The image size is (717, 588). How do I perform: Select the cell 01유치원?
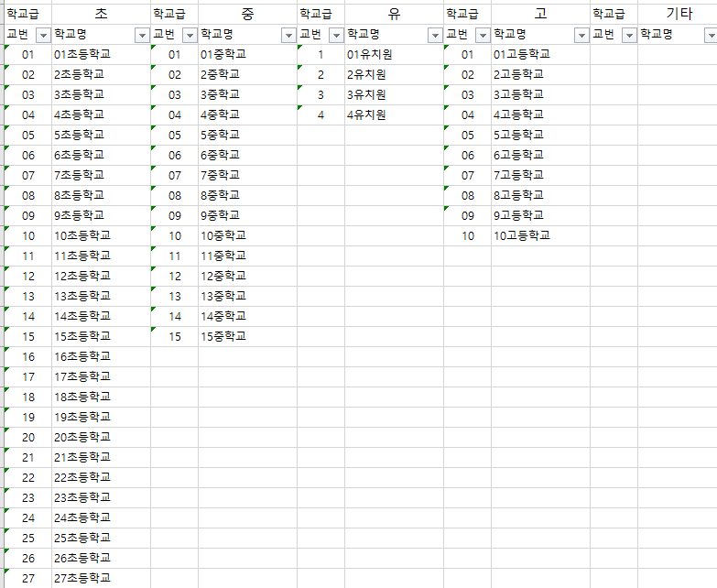pyautogui.click(x=394, y=54)
